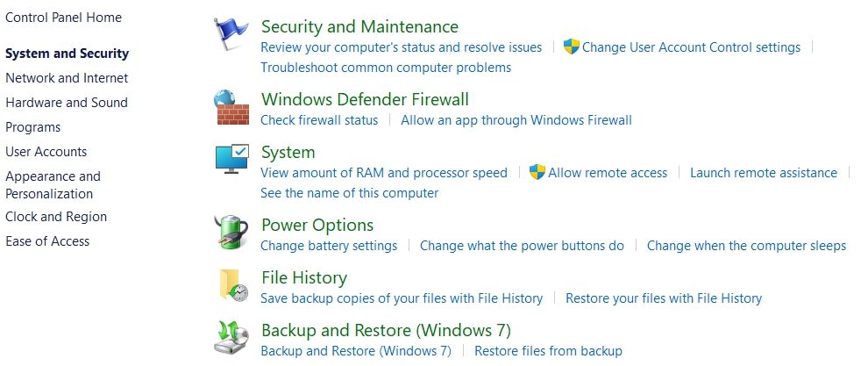The height and width of the screenshot is (366, 868).
Task: Open Troubleshoot common computer problems link
Action: [x=386, y=68]
